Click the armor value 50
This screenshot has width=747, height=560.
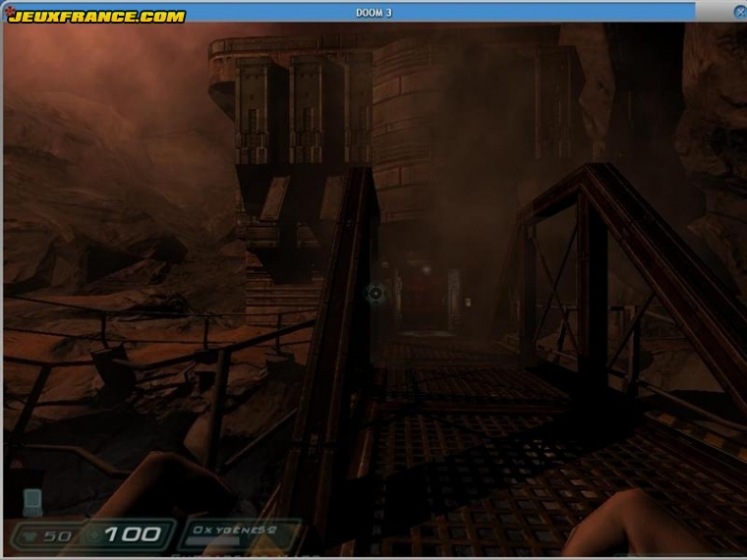click(57, 536)
